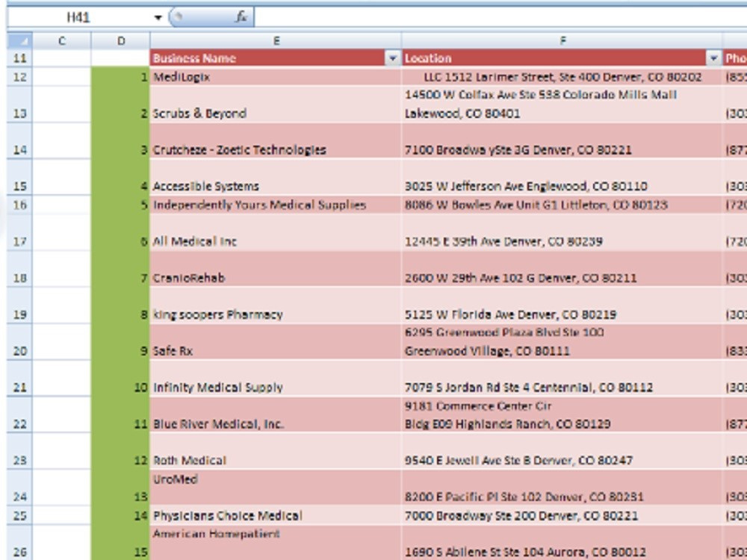Select the All Medical Inc cell
This screenshot has height=560, width=747.
coord(276,232)
